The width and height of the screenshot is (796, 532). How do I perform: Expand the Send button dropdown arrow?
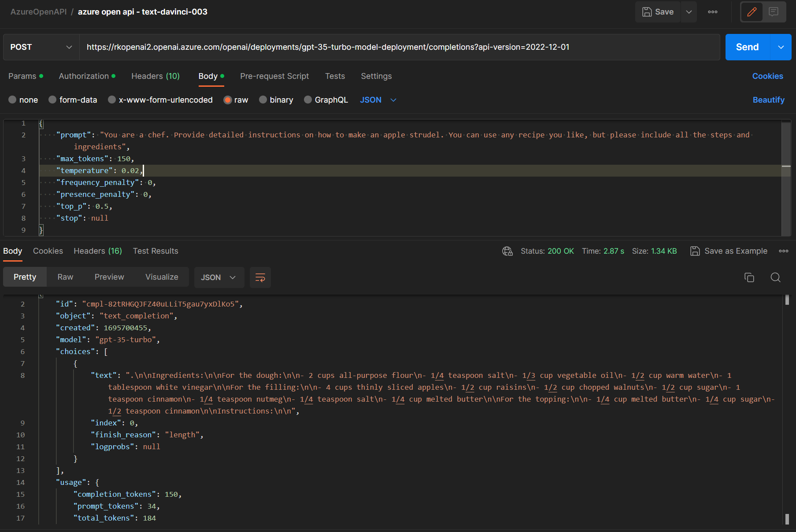(x=781, y=47)
